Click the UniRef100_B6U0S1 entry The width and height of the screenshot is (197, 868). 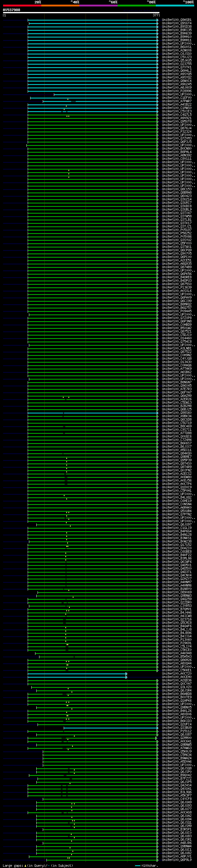click(177, 47)
